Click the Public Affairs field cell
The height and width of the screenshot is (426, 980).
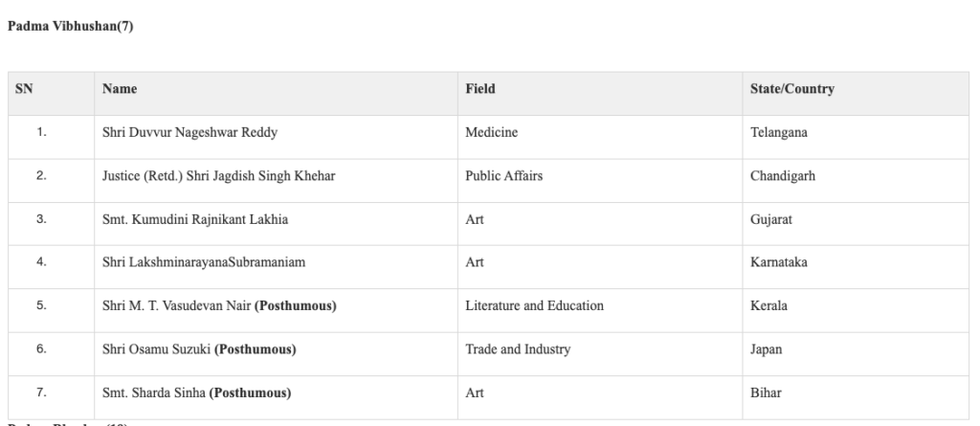[503, 176]
